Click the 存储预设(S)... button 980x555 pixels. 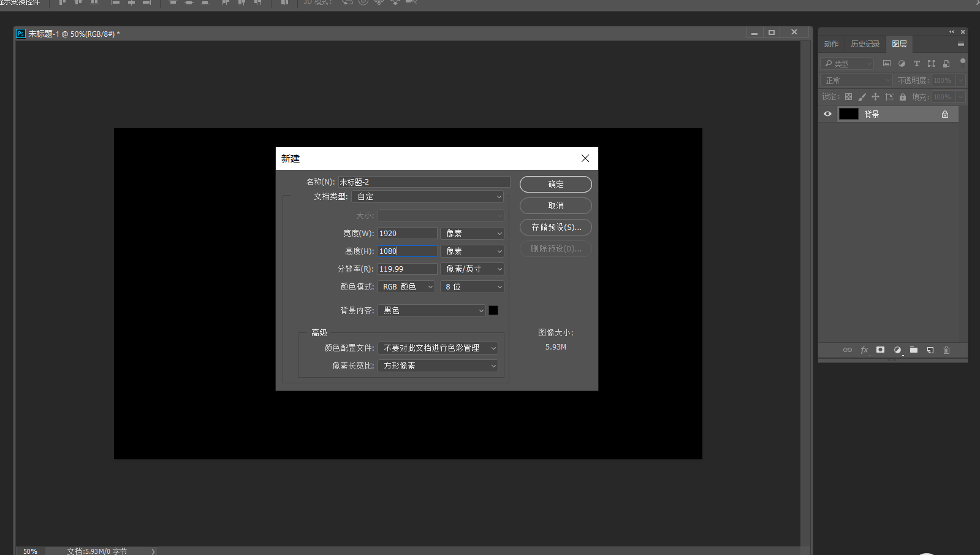(555, 228)
